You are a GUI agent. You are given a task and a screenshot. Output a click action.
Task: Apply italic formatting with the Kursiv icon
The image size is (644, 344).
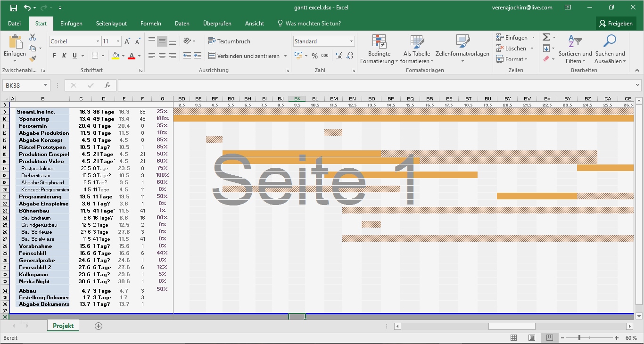pos(64,56)
